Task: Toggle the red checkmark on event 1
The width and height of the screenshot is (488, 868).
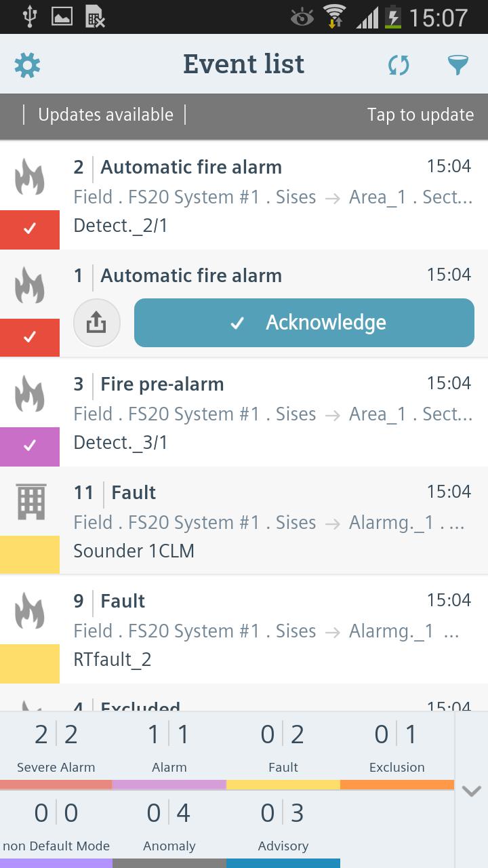Action: [x=30, y=337]
